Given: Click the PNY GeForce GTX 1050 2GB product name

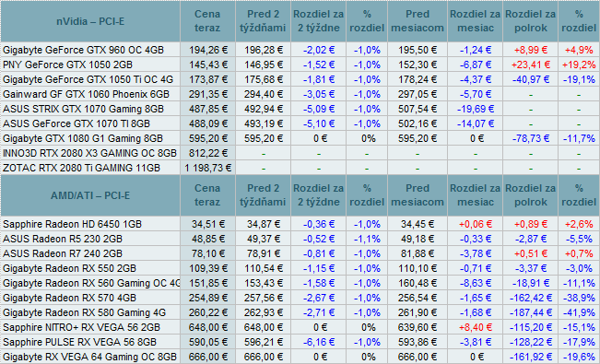Looking at the screenshot, I should tap(67, 65).
